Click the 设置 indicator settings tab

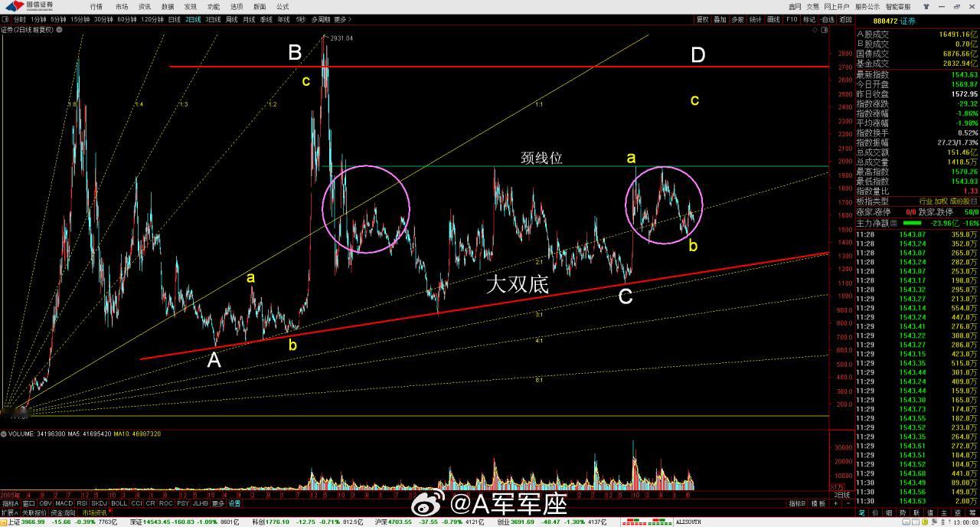[234, 504]
